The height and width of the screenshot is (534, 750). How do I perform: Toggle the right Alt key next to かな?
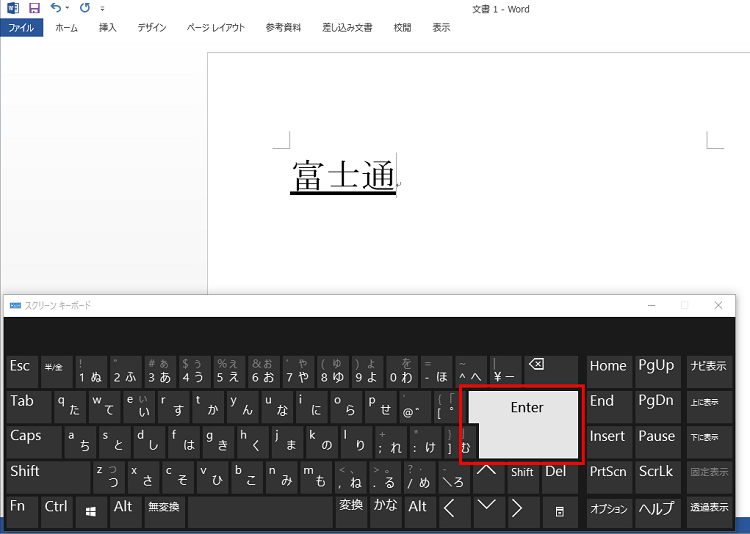point(420,512)
